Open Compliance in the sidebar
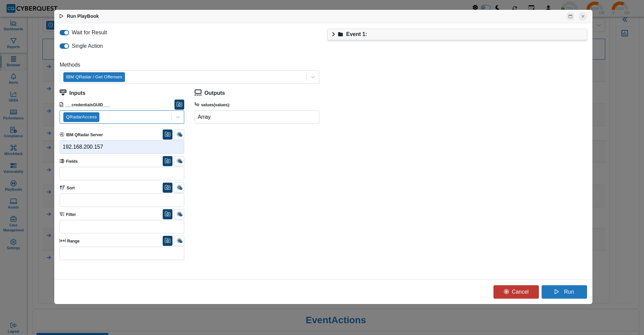The height and width of the screenshot is (335, 644). (13, 133)
